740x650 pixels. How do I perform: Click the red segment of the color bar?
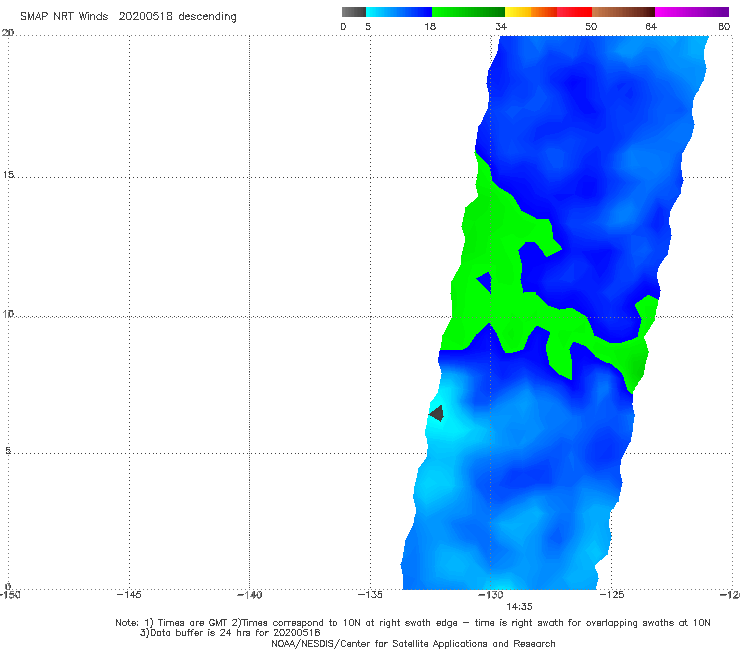[x=574, y=12]
